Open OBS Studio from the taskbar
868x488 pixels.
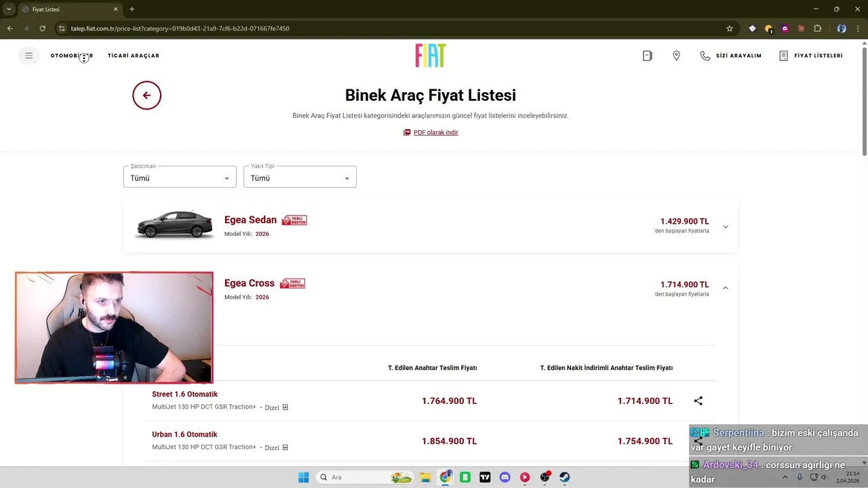pyautogui.click(x=545, y=477)
